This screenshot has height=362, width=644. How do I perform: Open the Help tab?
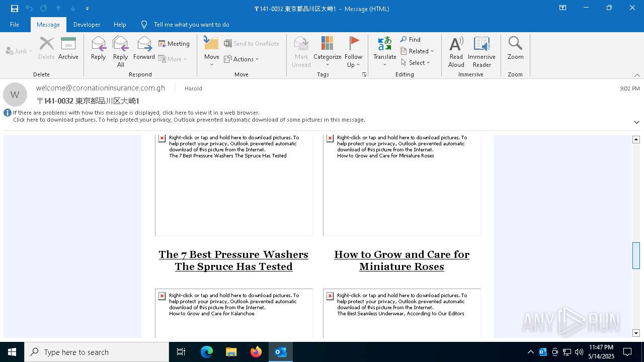(120, 24)
